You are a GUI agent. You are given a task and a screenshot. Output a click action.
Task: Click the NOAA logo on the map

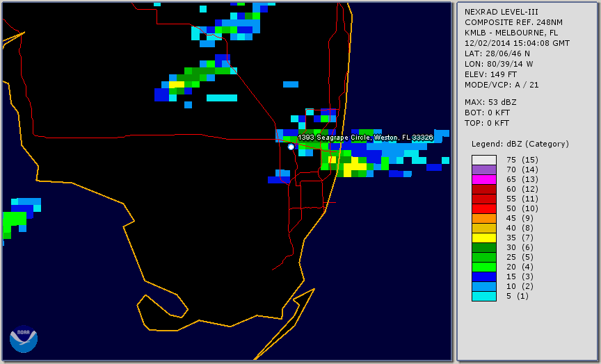24,339
